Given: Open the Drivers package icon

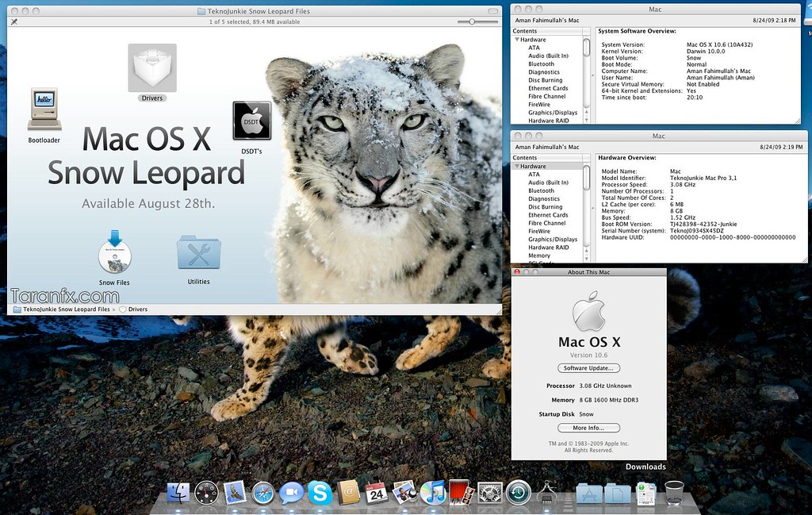Looking at the screenshot, I should click(151, 68).
